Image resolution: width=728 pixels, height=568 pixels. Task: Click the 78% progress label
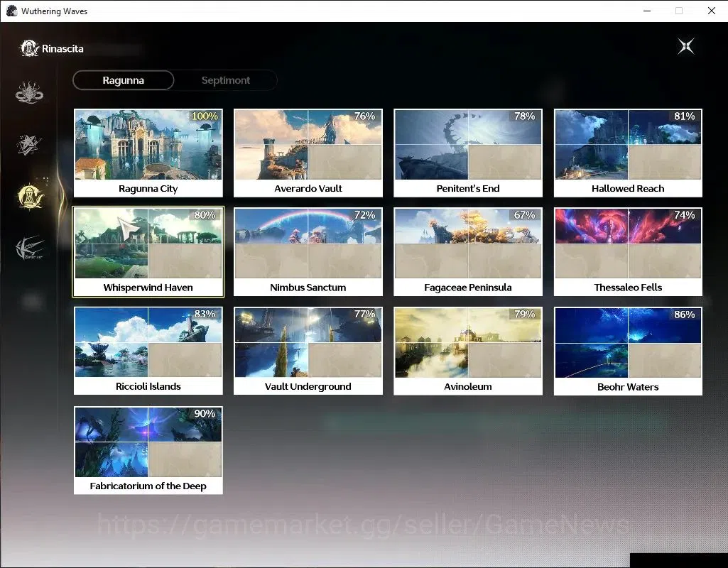(x=525, y=116)
